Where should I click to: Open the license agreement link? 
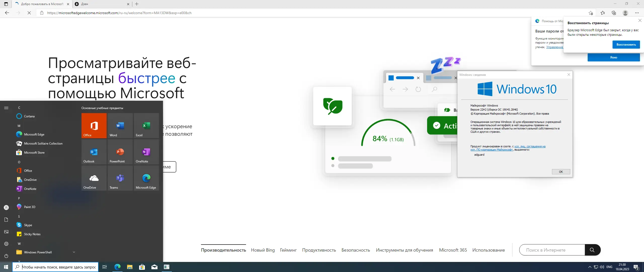click(x=530, y=146)
